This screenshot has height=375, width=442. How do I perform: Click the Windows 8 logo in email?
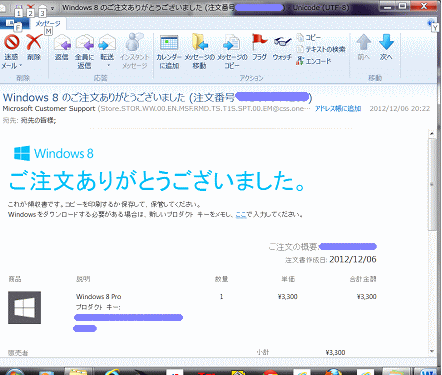pyautogui.click(x=53, y=153)
